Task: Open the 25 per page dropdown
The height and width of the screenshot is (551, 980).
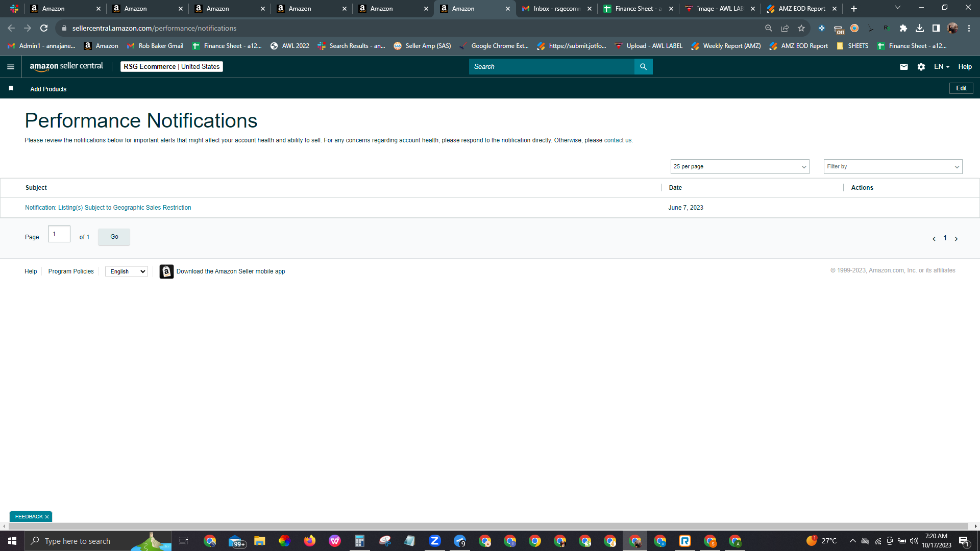Action: (x=740, y=167)
